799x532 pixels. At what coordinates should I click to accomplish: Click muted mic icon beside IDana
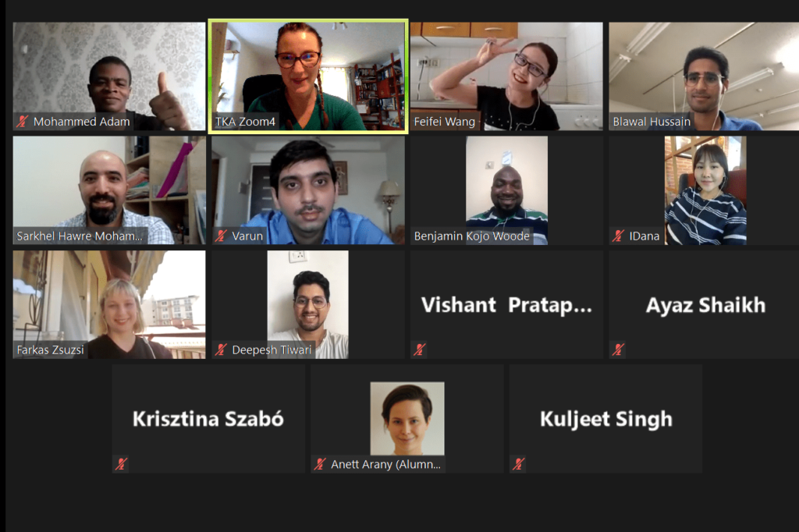(618, 236)
